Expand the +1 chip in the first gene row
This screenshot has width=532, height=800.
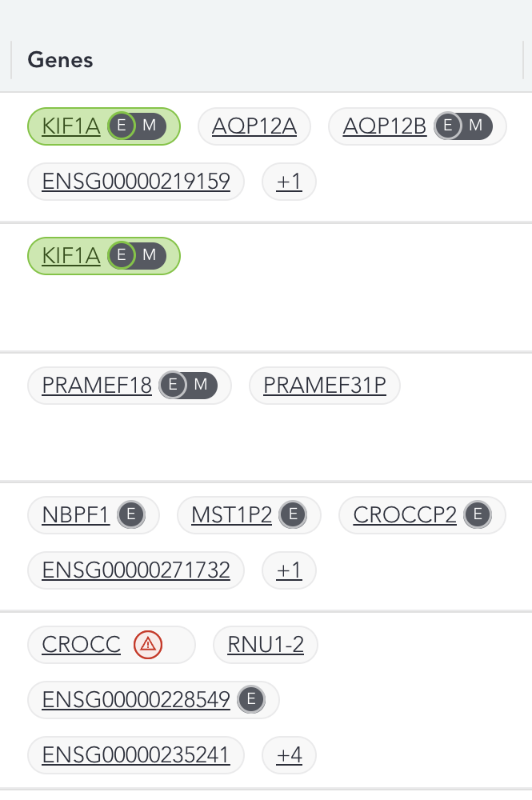[x=289, y=181]
